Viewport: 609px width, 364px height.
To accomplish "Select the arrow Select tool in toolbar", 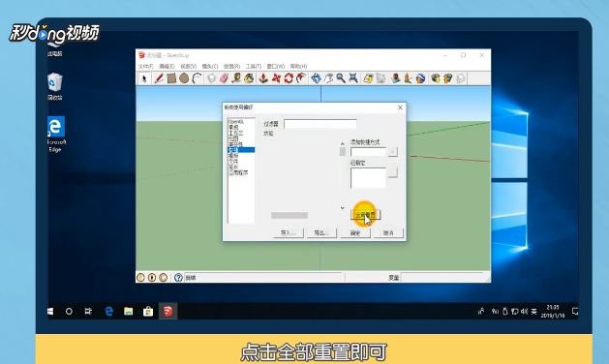I will pyautogui.click(x=144, y=78).
